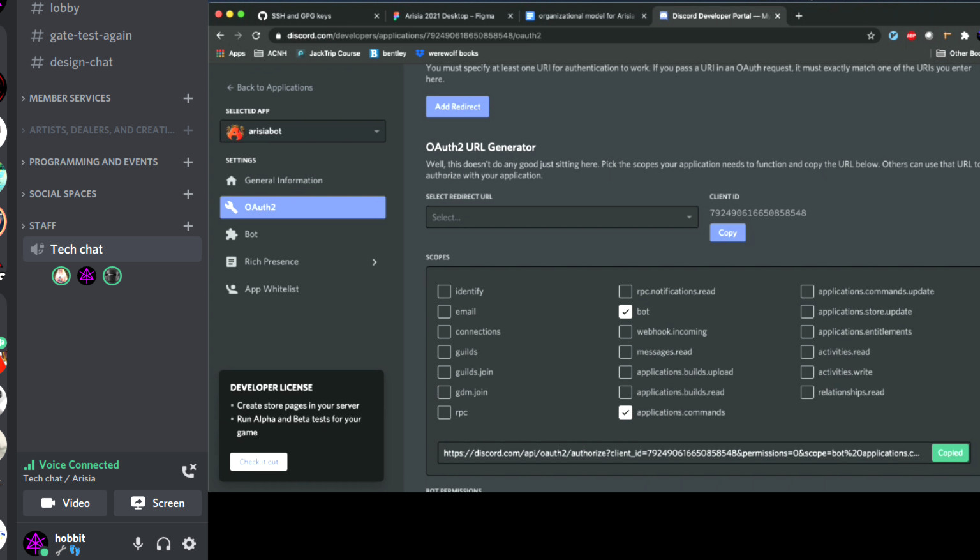The image size is (980, 560).
Task: Reload the browser page
Action: coord(256,36)
